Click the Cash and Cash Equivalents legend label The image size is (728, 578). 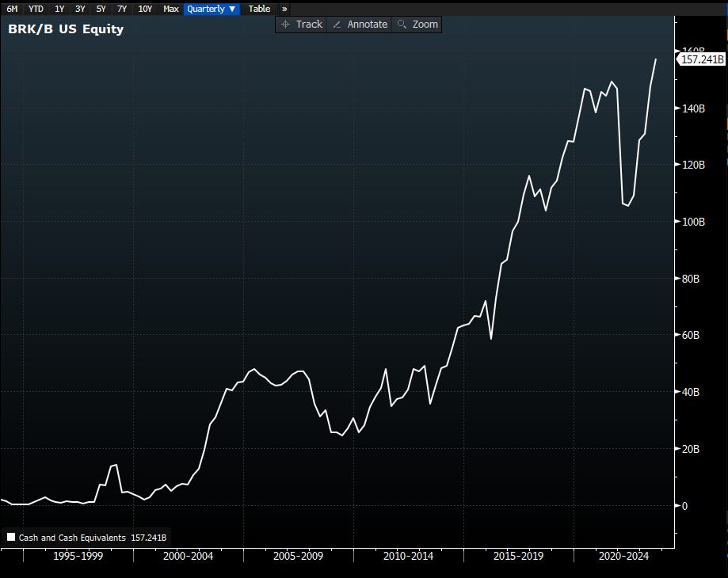(72, 538)
